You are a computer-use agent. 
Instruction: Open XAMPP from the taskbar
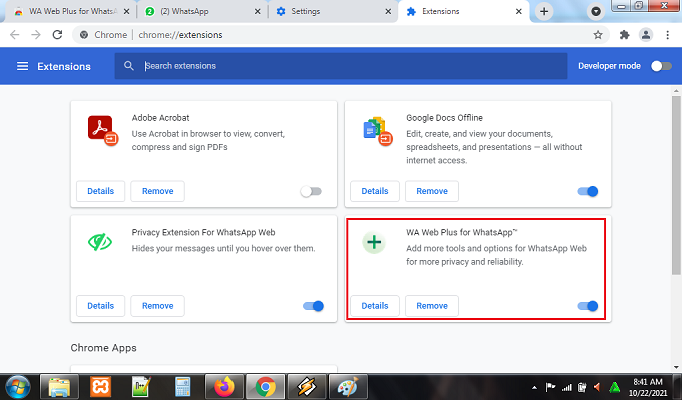coord(100,387)
